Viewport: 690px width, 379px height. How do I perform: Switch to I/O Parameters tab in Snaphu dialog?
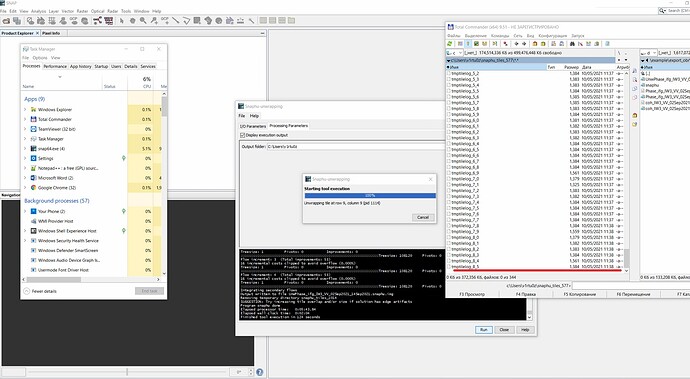[x=253, y=126]
